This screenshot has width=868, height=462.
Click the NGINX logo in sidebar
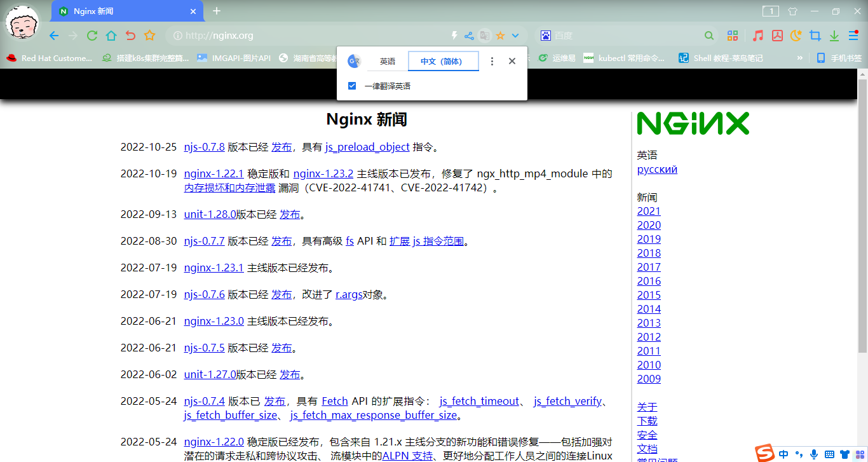(693, 123)
